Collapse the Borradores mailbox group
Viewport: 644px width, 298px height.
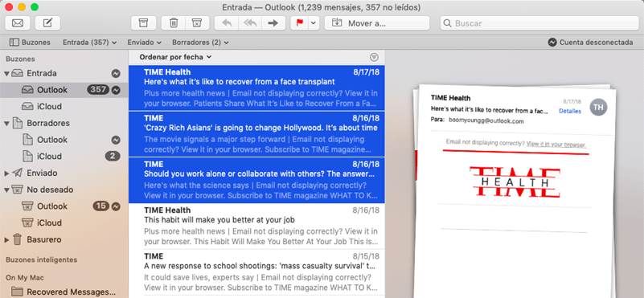[x=6, y=123]
